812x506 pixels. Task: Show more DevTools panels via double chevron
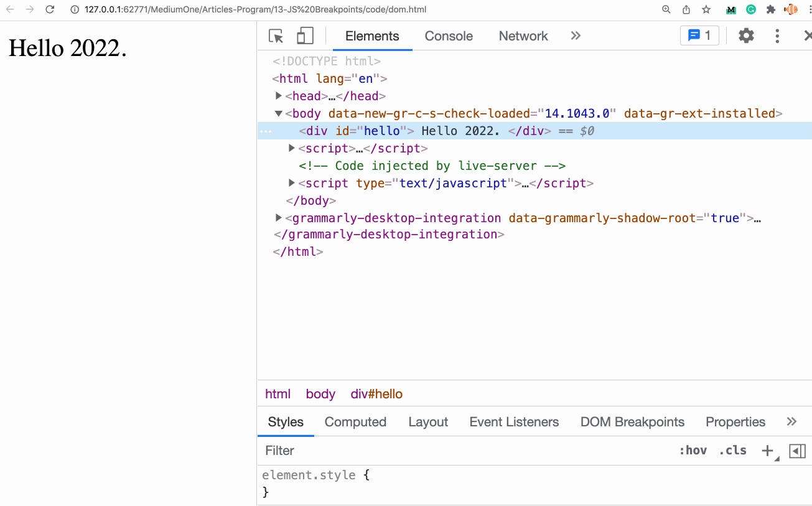pyautogui.click(x=576, y=36)
